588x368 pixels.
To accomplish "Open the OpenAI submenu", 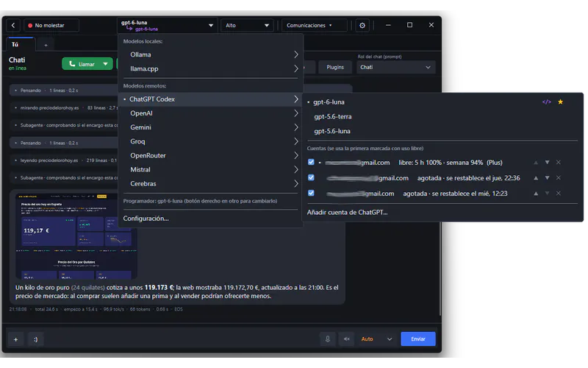I will point(211,113).
